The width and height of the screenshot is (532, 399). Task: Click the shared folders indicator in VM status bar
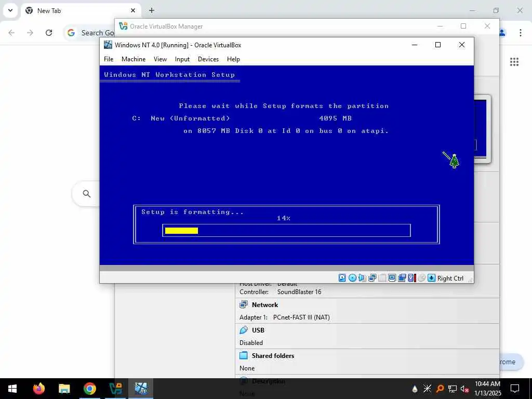click(402, 278)
